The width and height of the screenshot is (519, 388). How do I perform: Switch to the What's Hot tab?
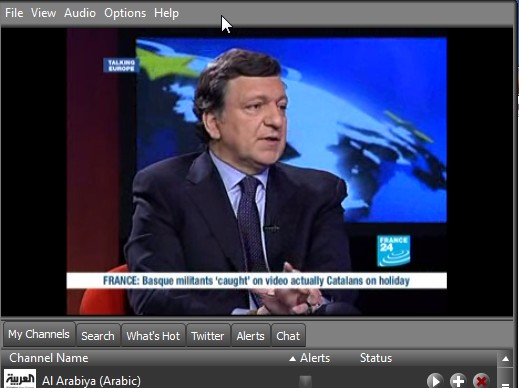tap(153, 335)
